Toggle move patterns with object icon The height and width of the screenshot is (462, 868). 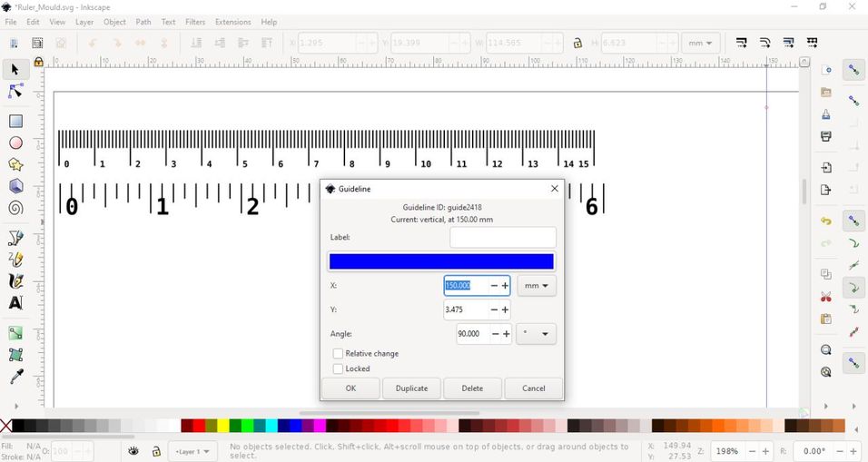click(x=812, y=43)
